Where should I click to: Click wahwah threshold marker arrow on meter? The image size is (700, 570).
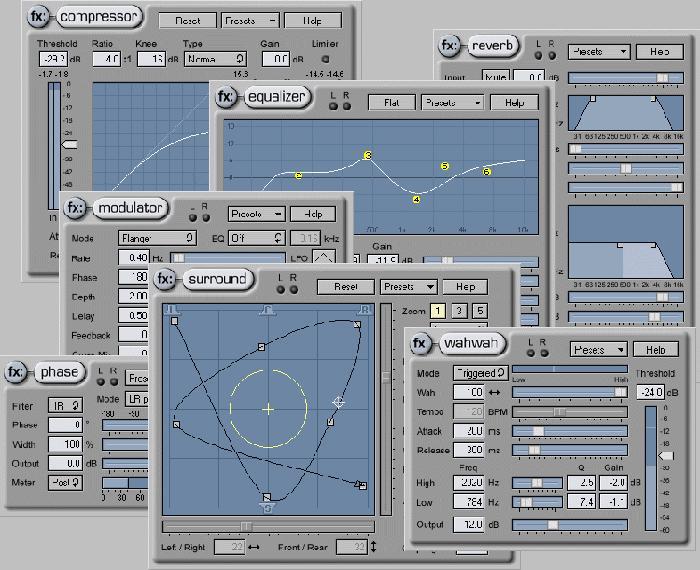click(x=667, y=455)
